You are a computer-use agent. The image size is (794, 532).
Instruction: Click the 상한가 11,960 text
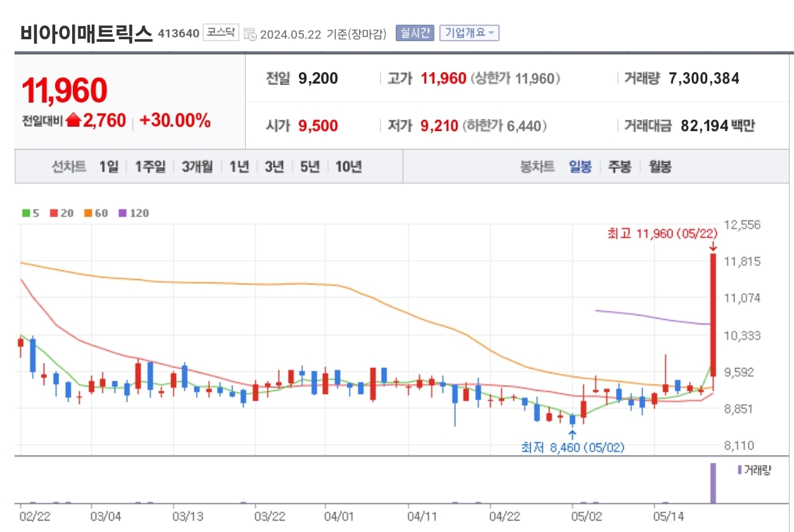pos(516,79)
